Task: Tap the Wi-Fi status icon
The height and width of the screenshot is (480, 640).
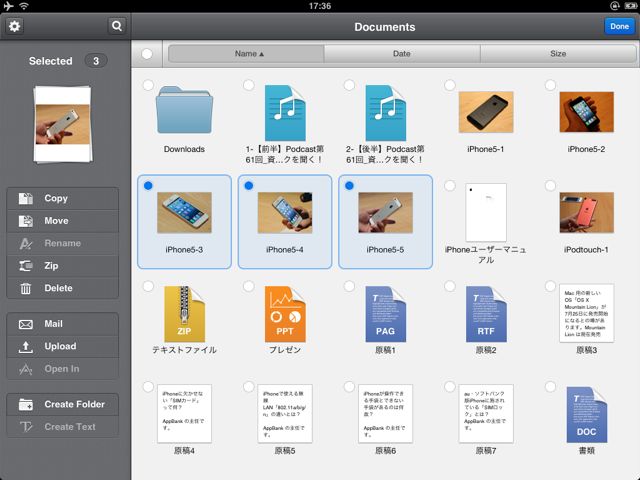Action: click(24, 6)
